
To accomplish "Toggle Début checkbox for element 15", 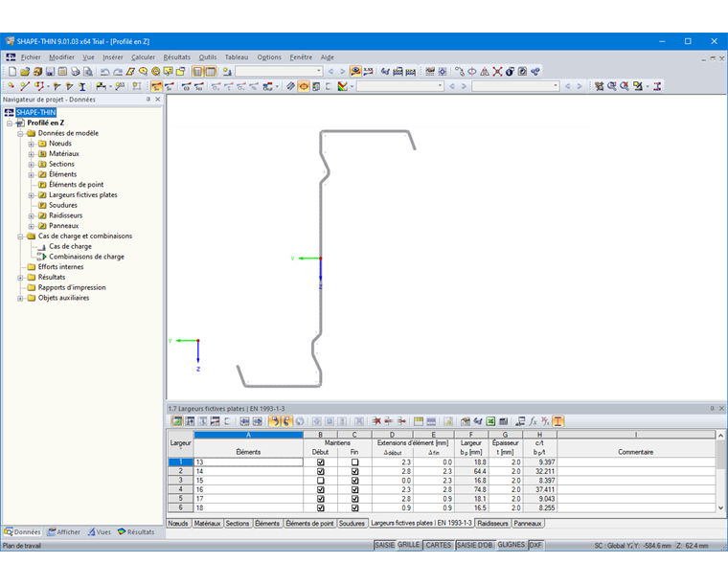I will coord(320,481).
